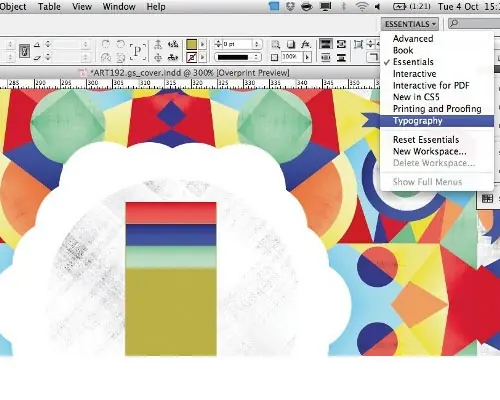Click the Drop Shadow icon
Viewport: 500px width, 400px height.
(291, 44)
